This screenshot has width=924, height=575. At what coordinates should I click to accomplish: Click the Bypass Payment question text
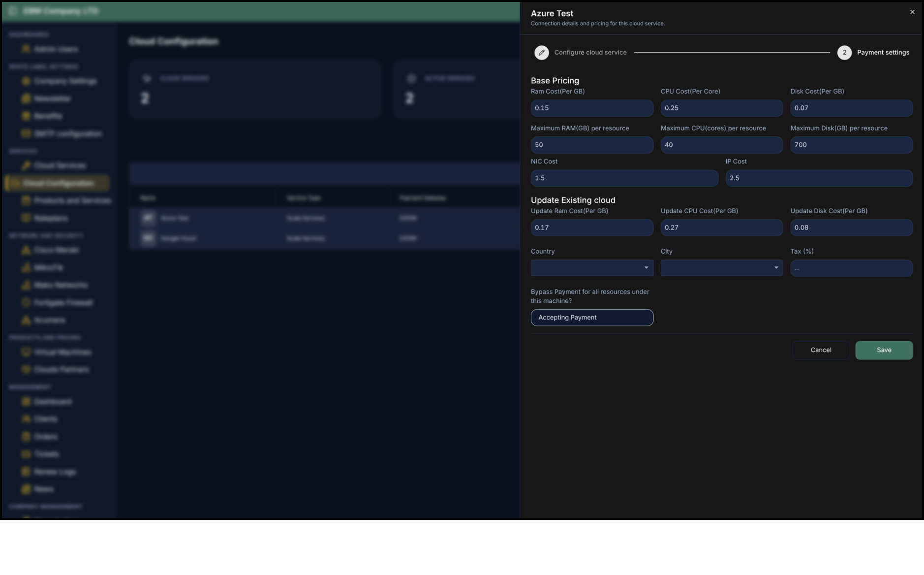(590, 296)
